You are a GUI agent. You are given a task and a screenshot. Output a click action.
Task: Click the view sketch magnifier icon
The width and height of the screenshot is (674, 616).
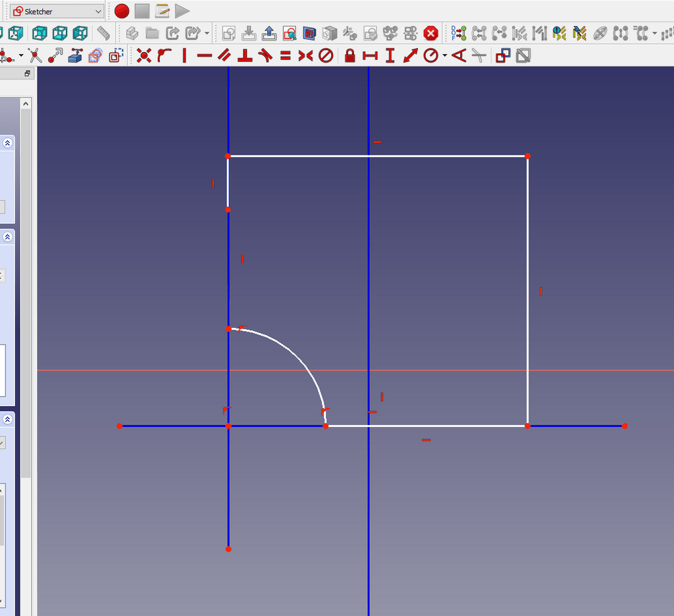pyautogui.click(x=290, y=33)
